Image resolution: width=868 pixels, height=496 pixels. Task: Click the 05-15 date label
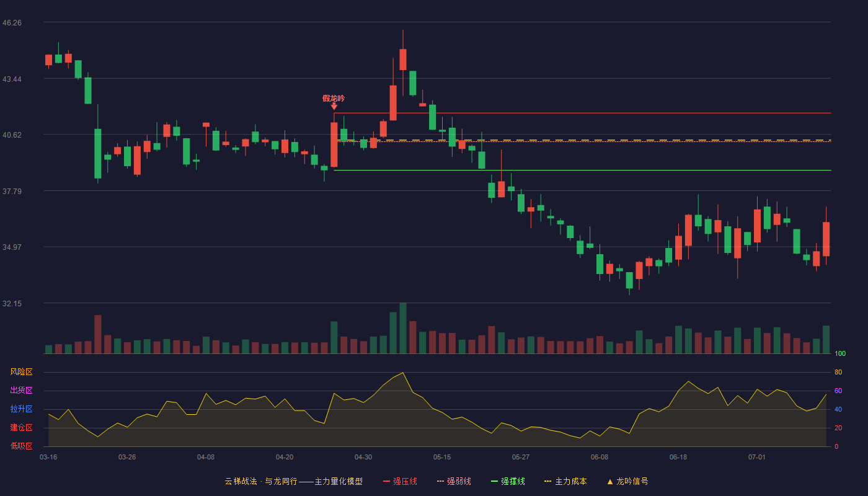442,457
